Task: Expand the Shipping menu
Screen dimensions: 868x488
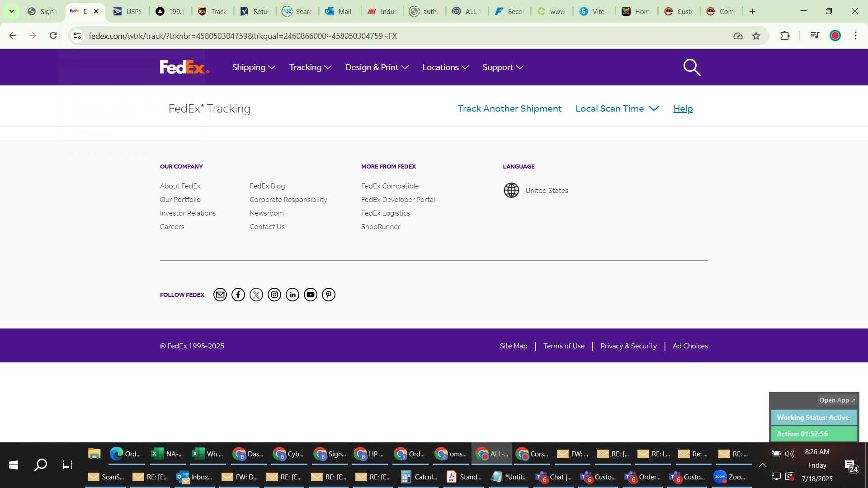Action: [x=254, y=67]
